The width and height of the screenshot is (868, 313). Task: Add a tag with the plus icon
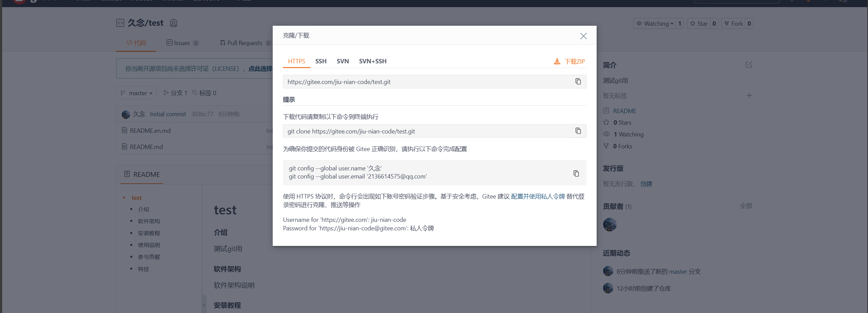749,96
